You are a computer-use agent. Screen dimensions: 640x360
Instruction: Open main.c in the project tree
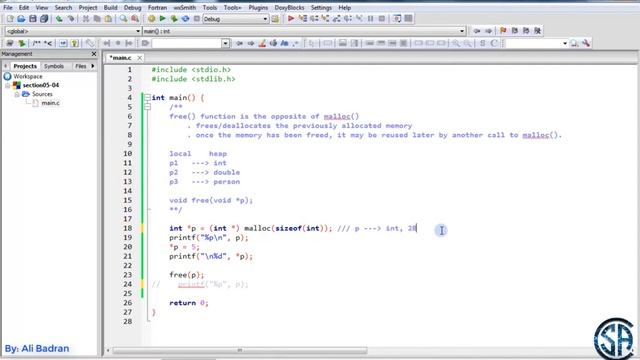[50, 103]
